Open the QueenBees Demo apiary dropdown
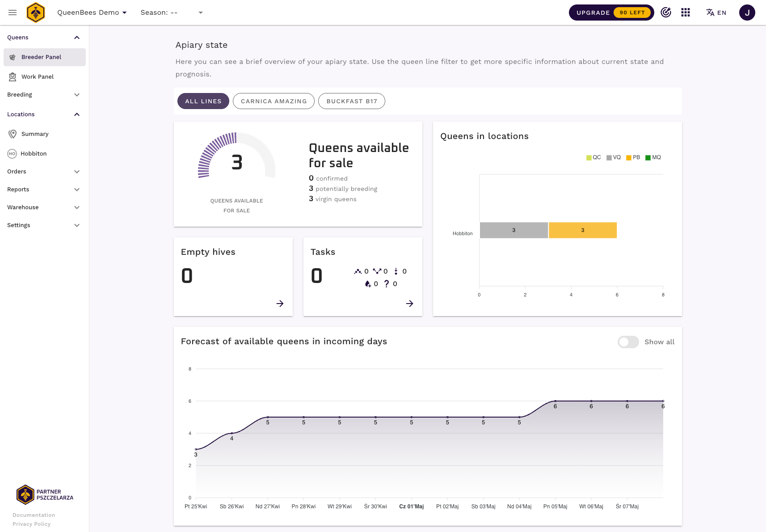Viewport: 766px width, 532px height. coord(92,13)
